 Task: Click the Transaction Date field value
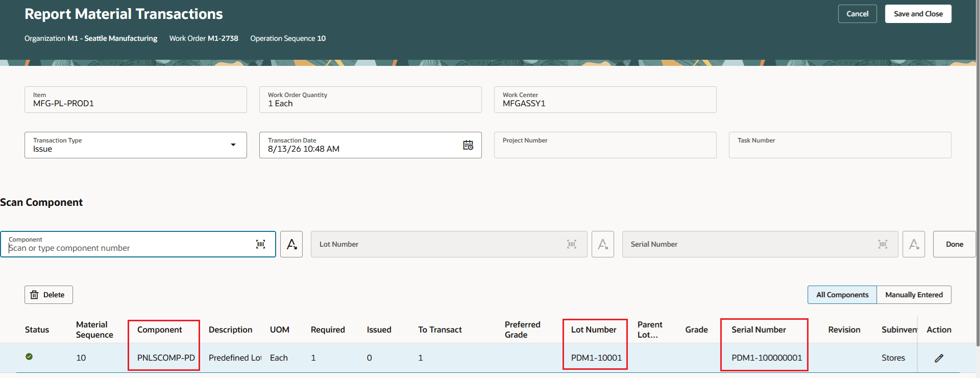pos(304,149)
